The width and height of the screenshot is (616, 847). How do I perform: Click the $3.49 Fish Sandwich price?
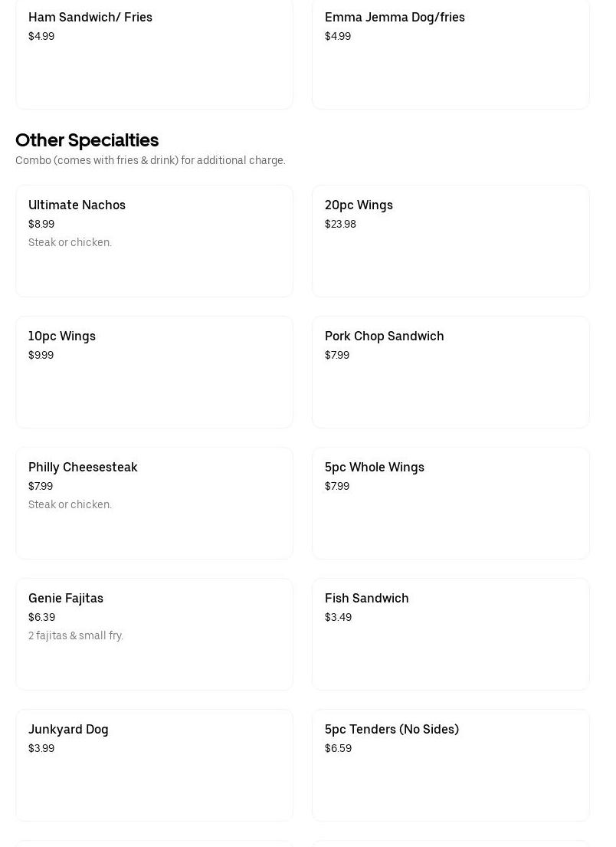(x=338, y=618)
